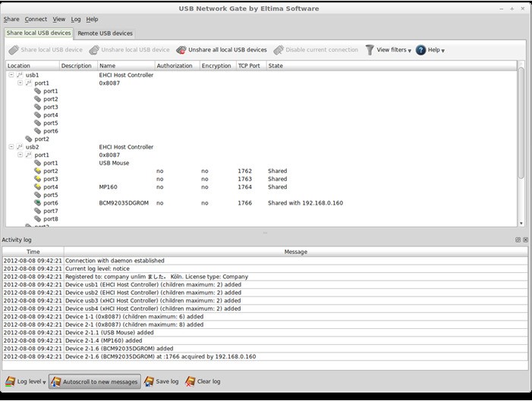Collapse the usb1 tree node
Image resolution: width=532 pixels, height=401 pixels.
[11, 75]
